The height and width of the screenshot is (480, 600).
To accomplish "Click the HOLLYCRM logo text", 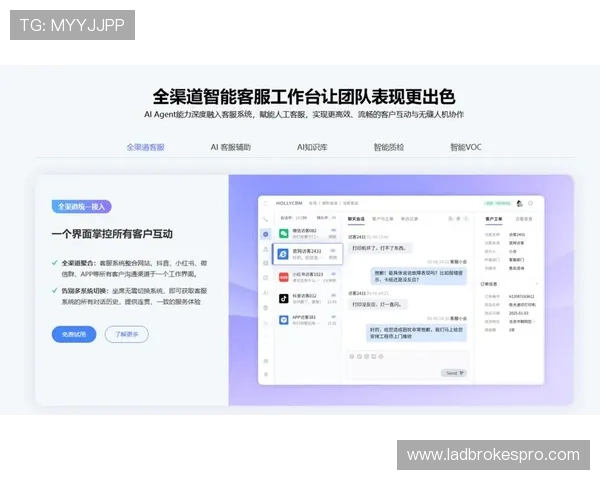I will pyautogui.click(x=289, y=203).
